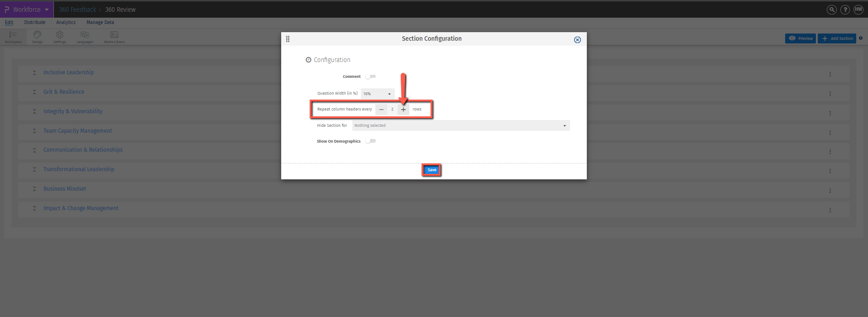Click help icon beside Add Section

(861, 38)
